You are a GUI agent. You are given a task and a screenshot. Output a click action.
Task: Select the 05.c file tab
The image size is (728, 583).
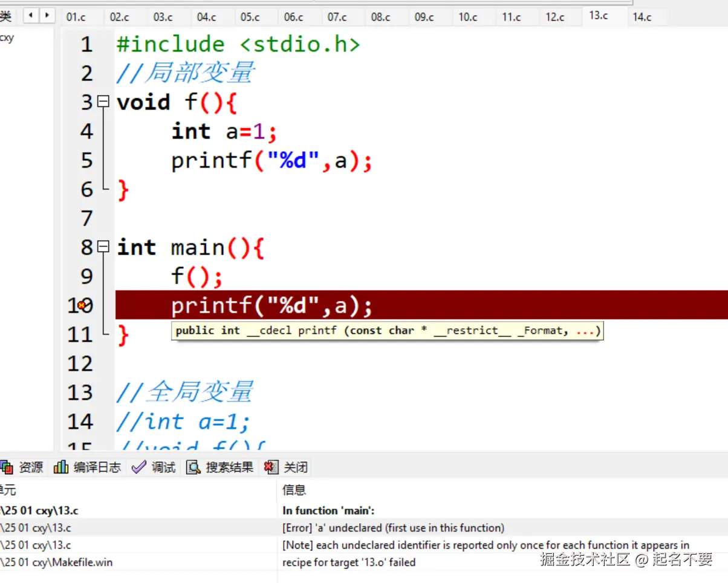(250, 17)
